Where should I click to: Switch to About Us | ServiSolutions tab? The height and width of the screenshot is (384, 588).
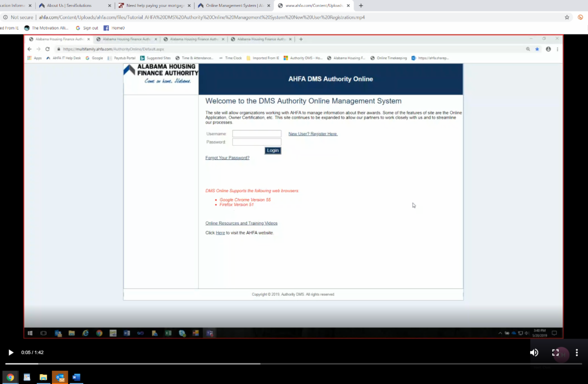pyautogui.click(x=69, y=5)
